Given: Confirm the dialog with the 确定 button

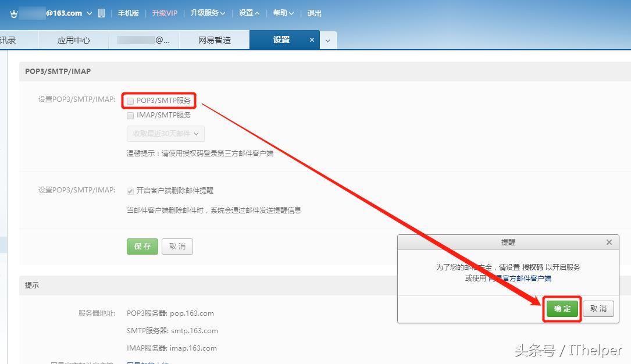Looking at the screenshot, I should [561, 309].
